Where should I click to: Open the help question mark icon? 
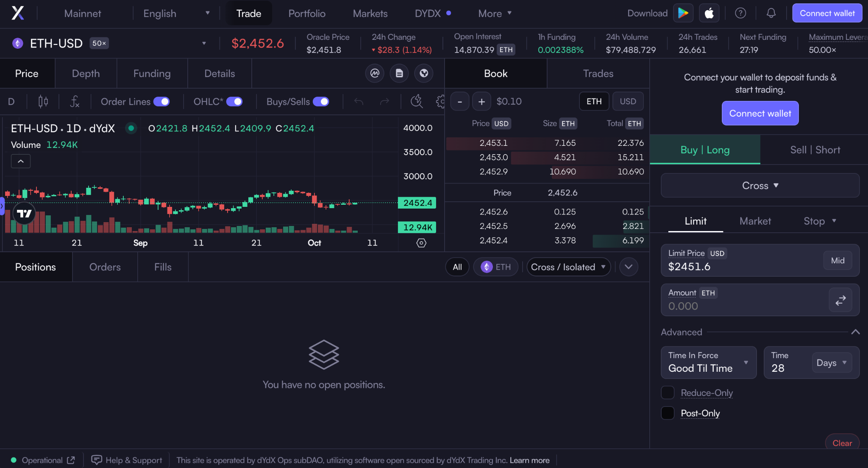click(x=740, y=13)
